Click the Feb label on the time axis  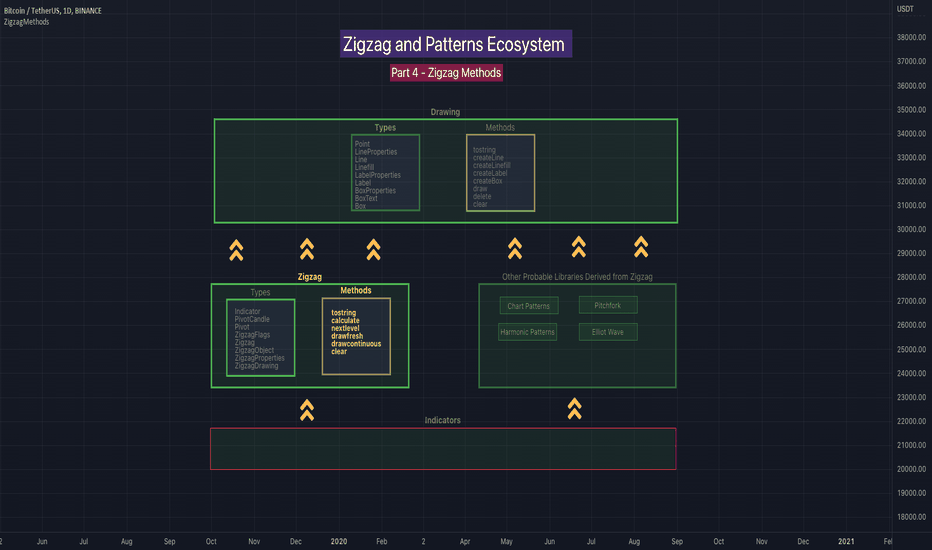pyautogui.click(x=382, y=542)
